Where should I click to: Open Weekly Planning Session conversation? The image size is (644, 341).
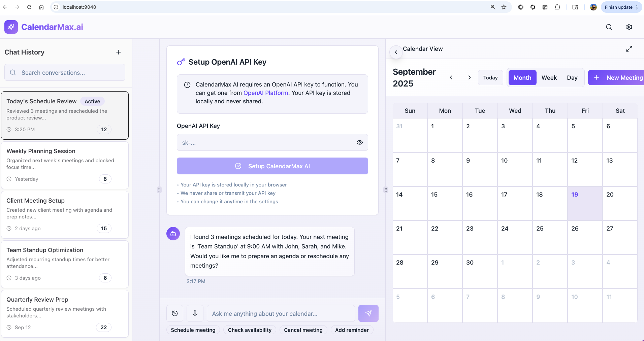point(65,165)
